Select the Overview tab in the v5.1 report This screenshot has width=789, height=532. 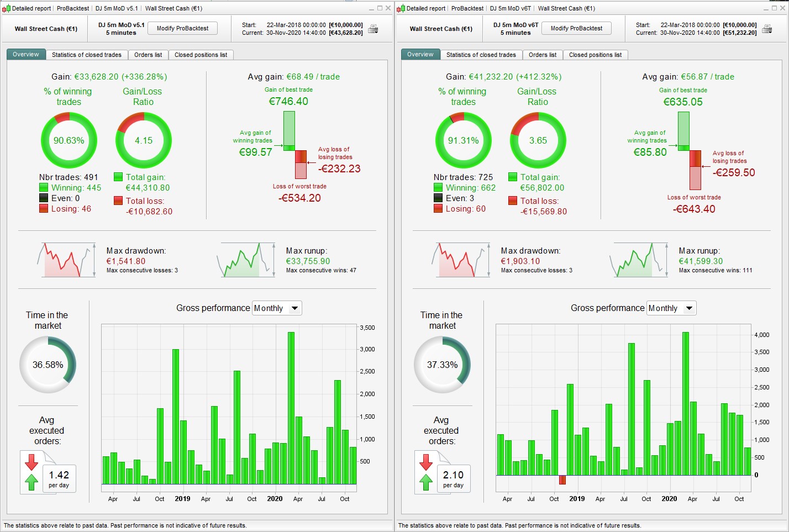click(x=26, y=55)
